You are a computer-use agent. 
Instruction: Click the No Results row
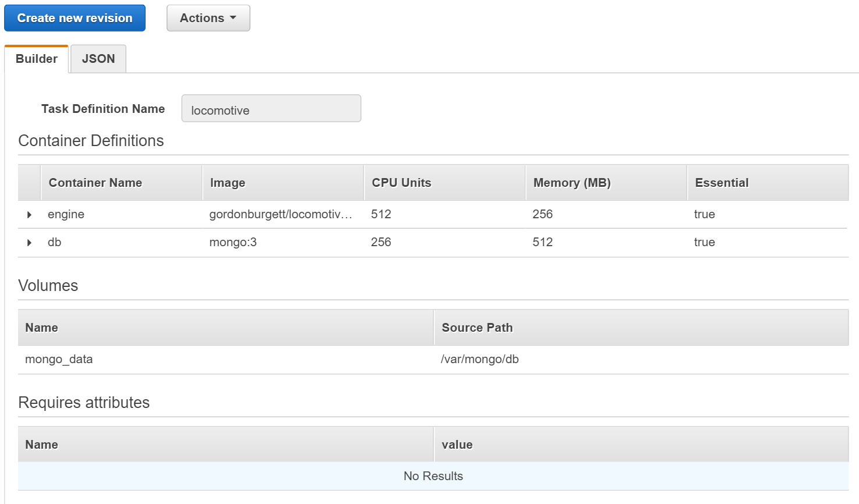pos(433,476)
